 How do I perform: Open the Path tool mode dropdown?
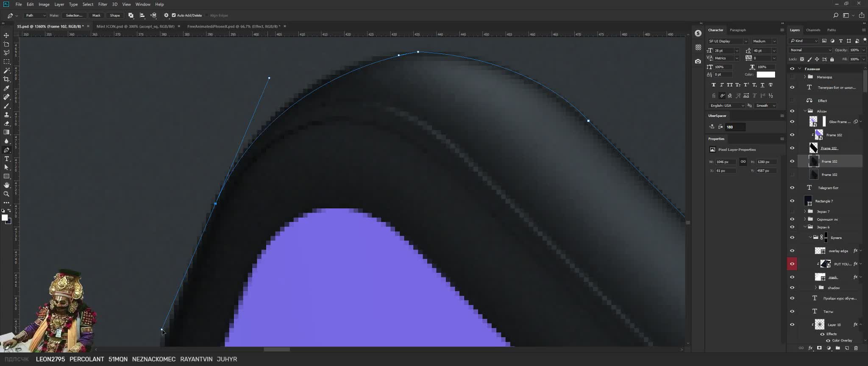click(x=35, y=15)
